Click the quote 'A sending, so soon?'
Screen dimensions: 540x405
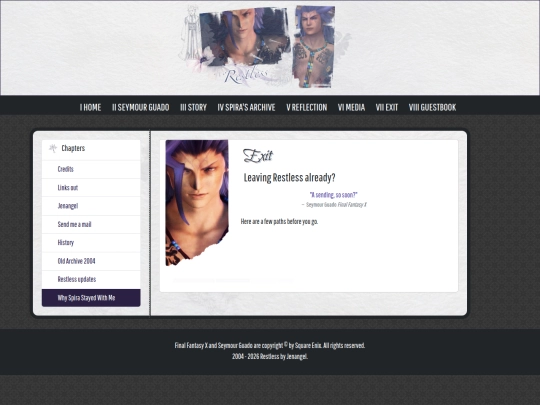coord(333,195)
